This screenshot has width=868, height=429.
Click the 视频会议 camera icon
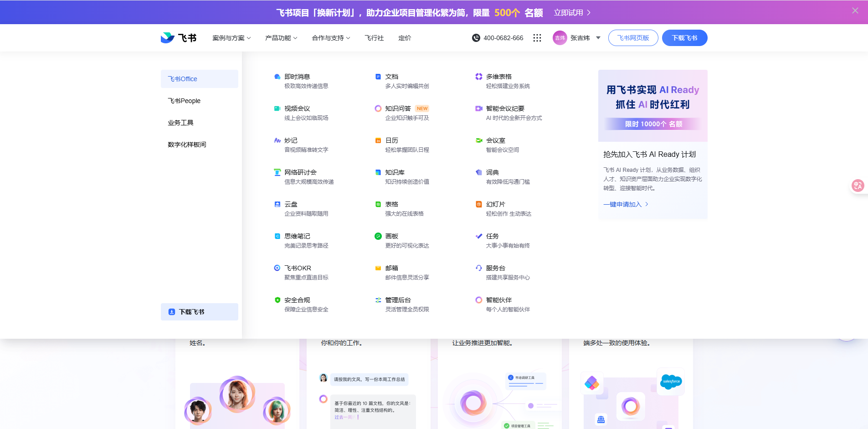(x=277, y=109)
